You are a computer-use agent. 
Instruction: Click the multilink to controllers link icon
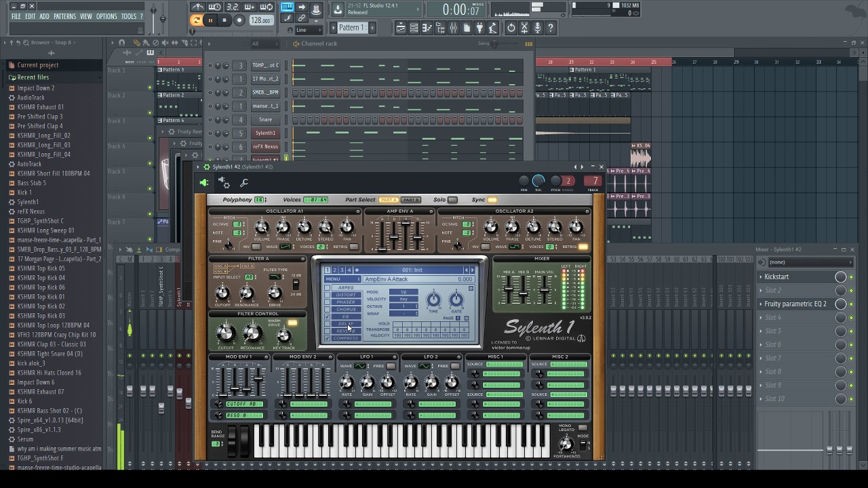click(302, 18)
